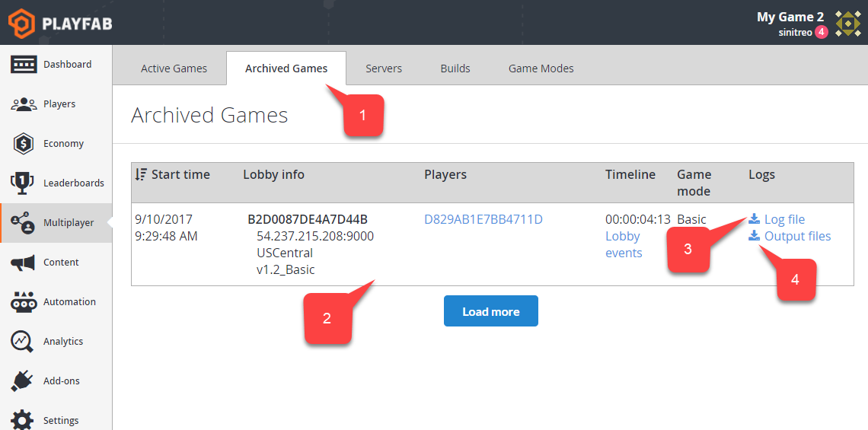Click download icon beside Log file
This screenshot has height=430, width=868.
coord(754,219)
